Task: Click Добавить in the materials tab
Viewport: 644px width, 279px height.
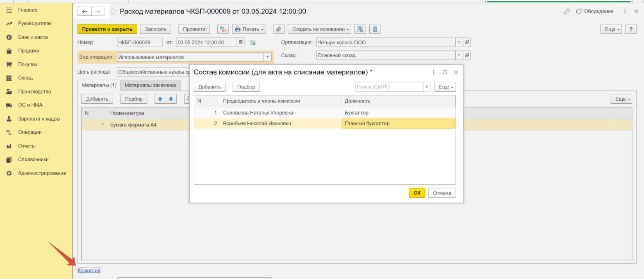Action: 97,99
